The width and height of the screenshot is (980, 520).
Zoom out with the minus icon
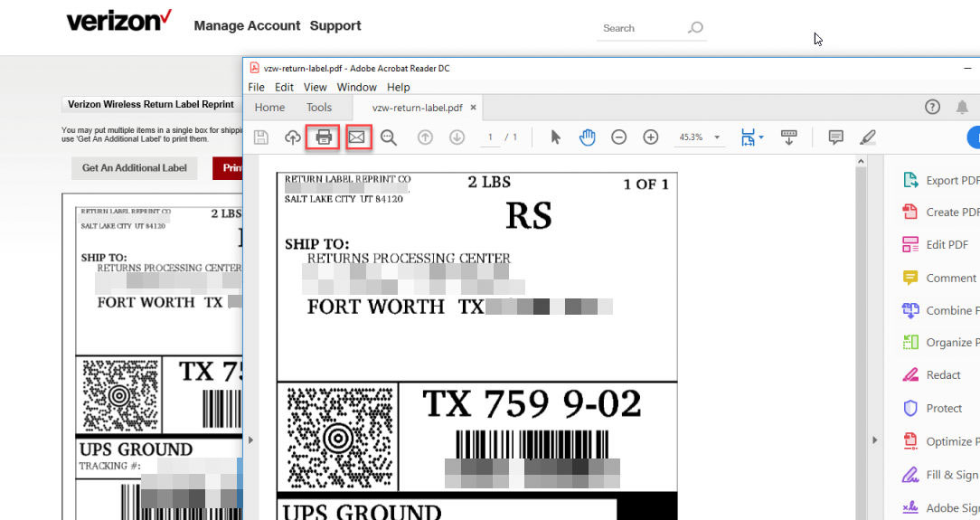619,137
